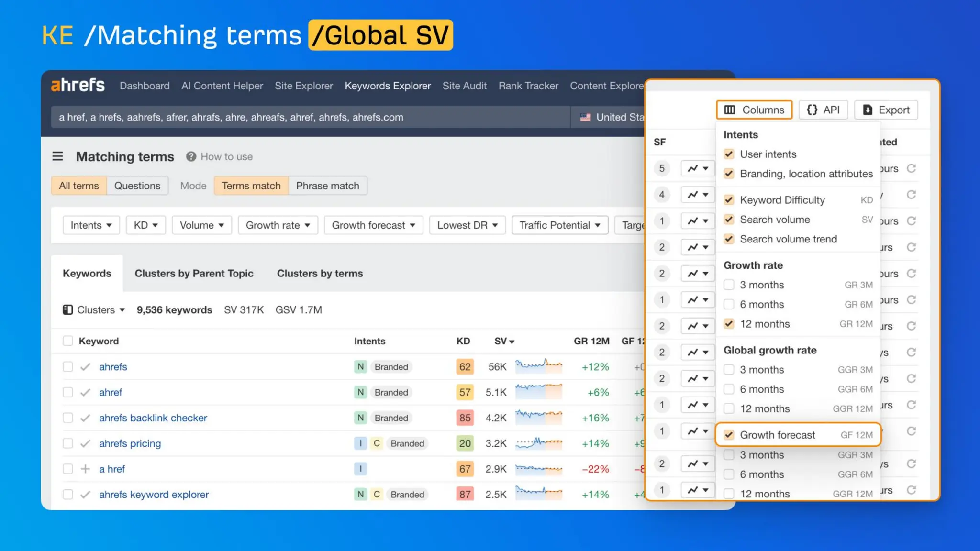
Task: Select the Questions tab
Action: (137, 186)
